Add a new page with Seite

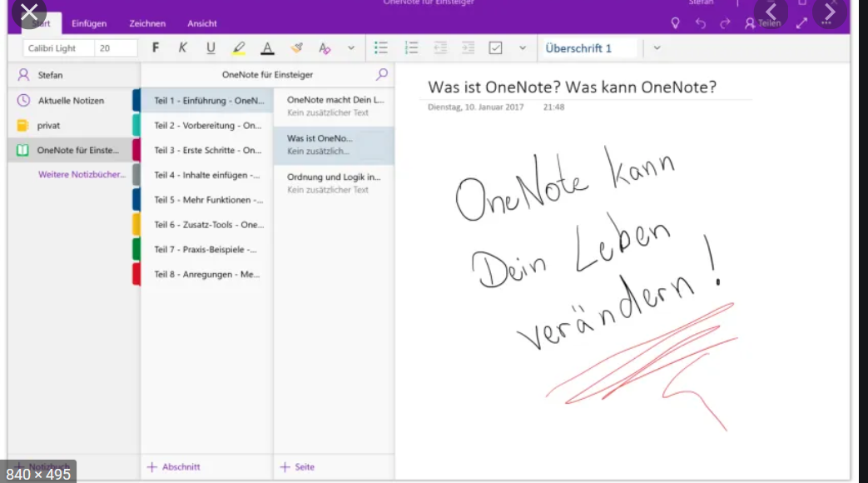coord(297,467)
